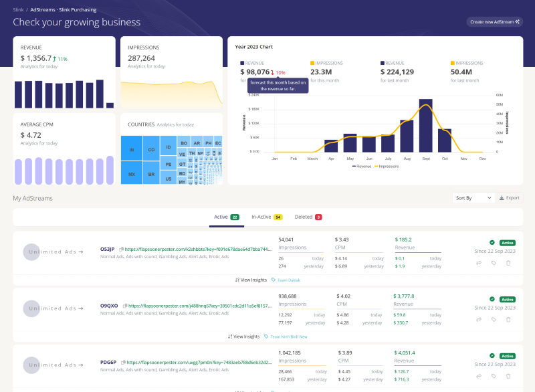Click the tag icon on O9QXO row
This screenshot has width=535, height=392.
[494, 320]
